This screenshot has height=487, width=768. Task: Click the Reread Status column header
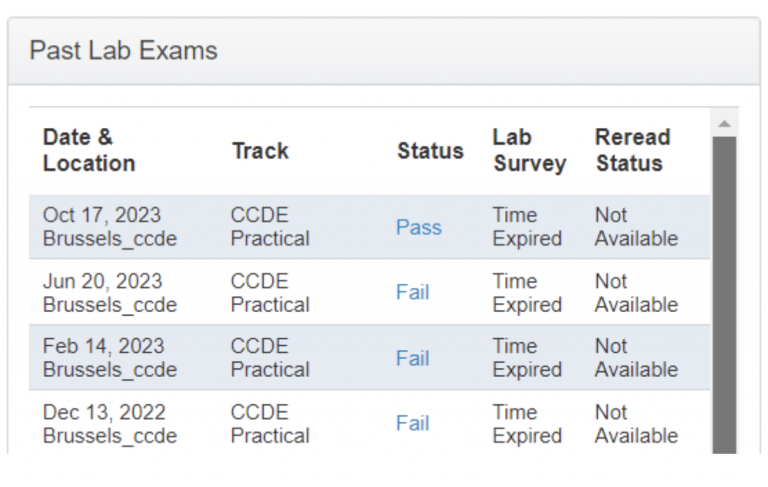(632, 150)
